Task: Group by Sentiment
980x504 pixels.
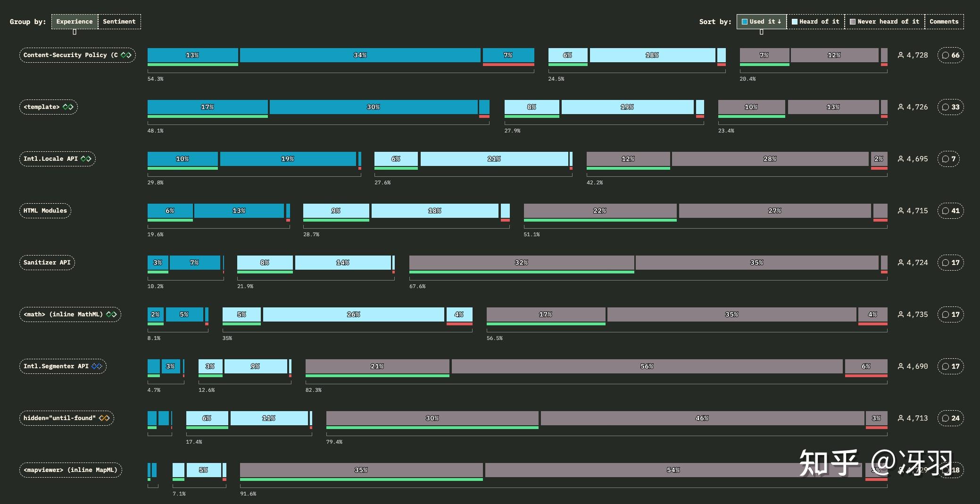Action: tap(119, 22)
